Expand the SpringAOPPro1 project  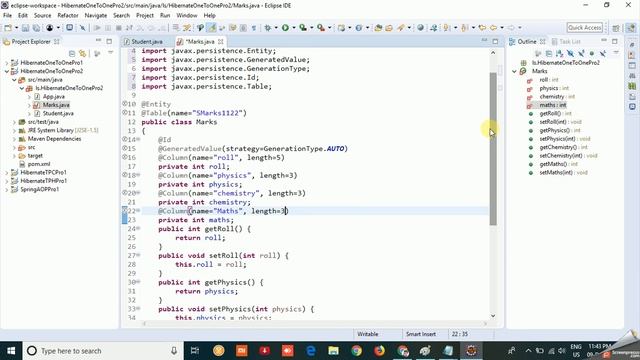click(x=7, y=189)
